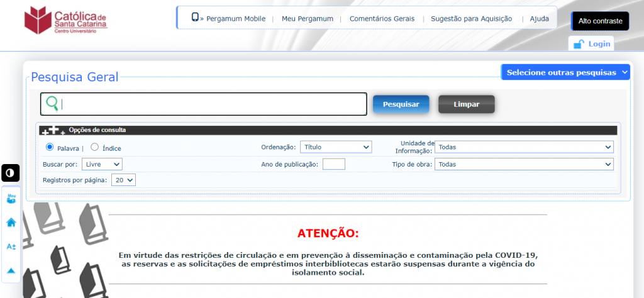Open the Buscar por dropdown
This screenshot has height=298, width=644.
point(102,164)
